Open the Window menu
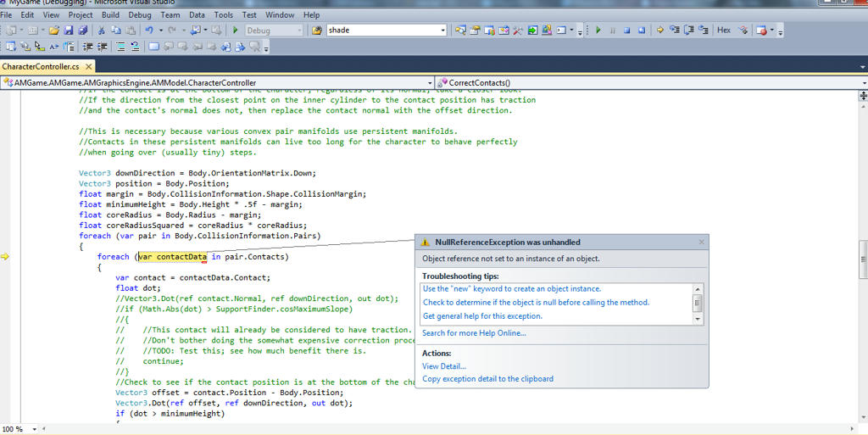Viewport: 868px width, 435px height. (x=280, y=15)
